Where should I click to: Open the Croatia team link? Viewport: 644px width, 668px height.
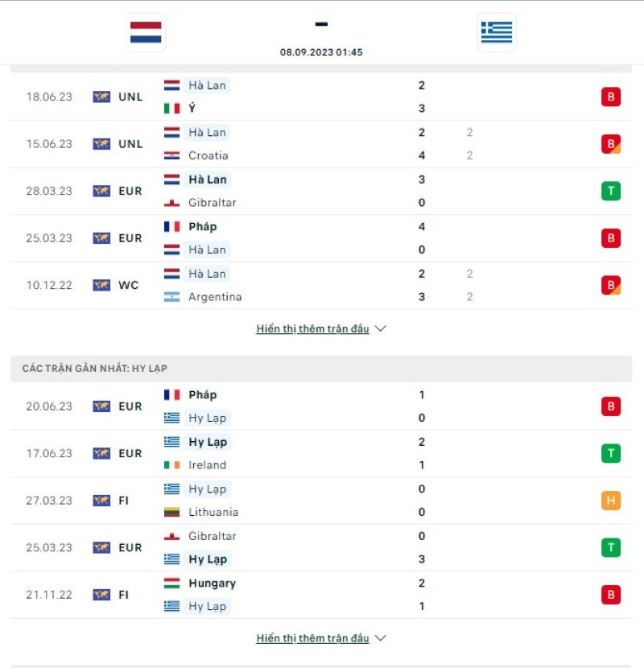coord(208,155)
